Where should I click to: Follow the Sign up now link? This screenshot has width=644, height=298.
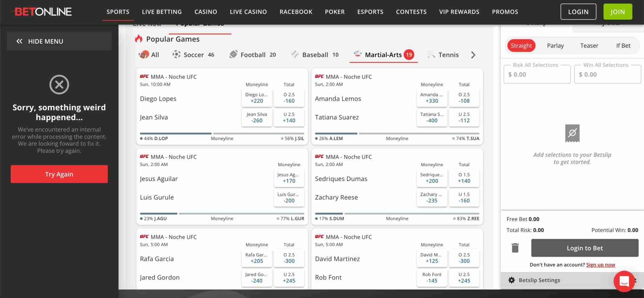[600, 265]
